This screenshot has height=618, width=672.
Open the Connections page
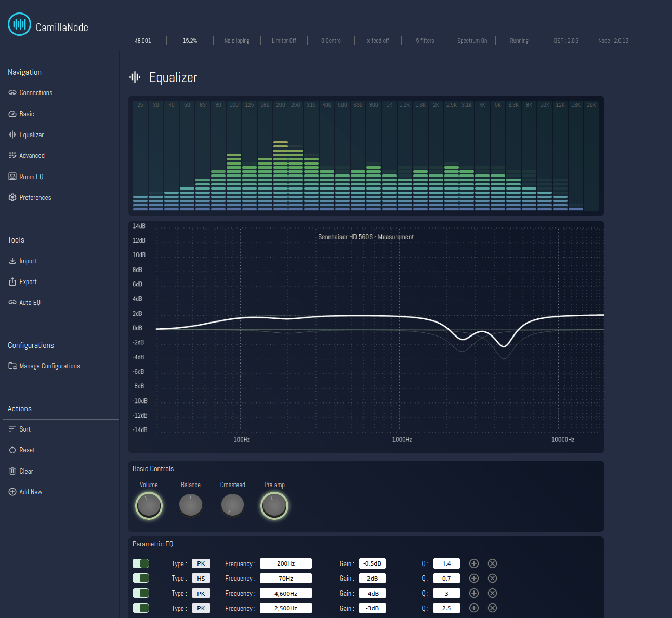coord(36,92)
